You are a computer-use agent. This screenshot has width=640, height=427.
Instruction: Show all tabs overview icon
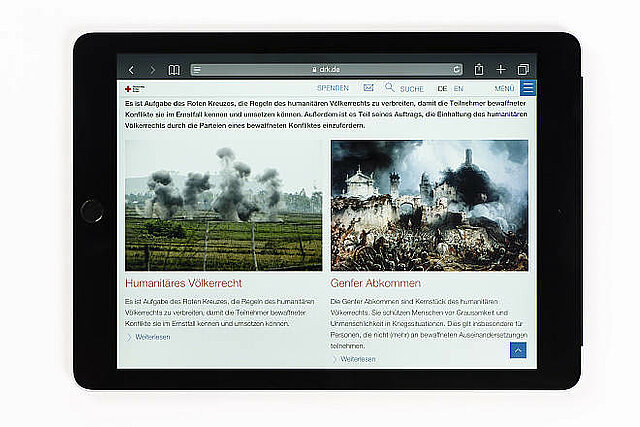click(523, 69)
